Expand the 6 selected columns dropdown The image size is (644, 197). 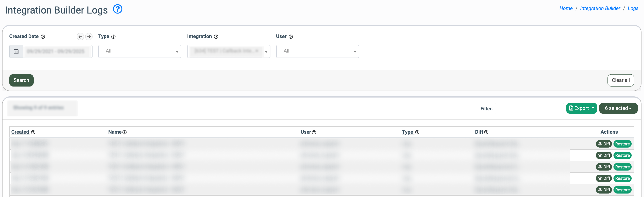click(618, 108)
